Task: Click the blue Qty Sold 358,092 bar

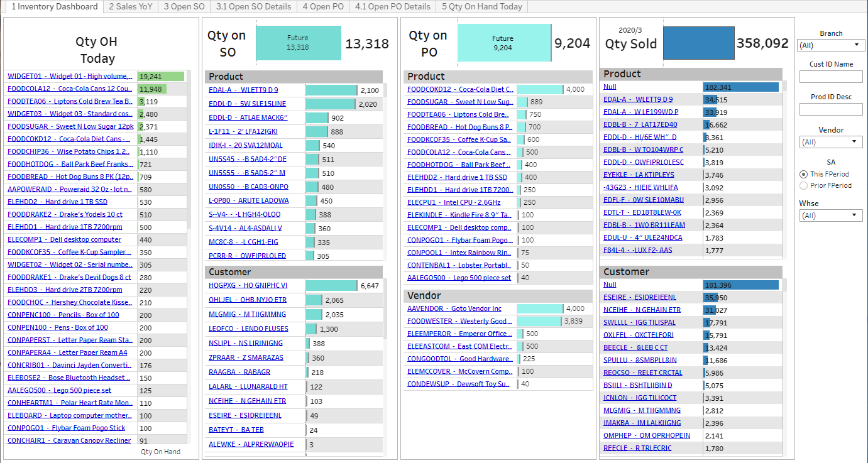Action: [698, 43]
